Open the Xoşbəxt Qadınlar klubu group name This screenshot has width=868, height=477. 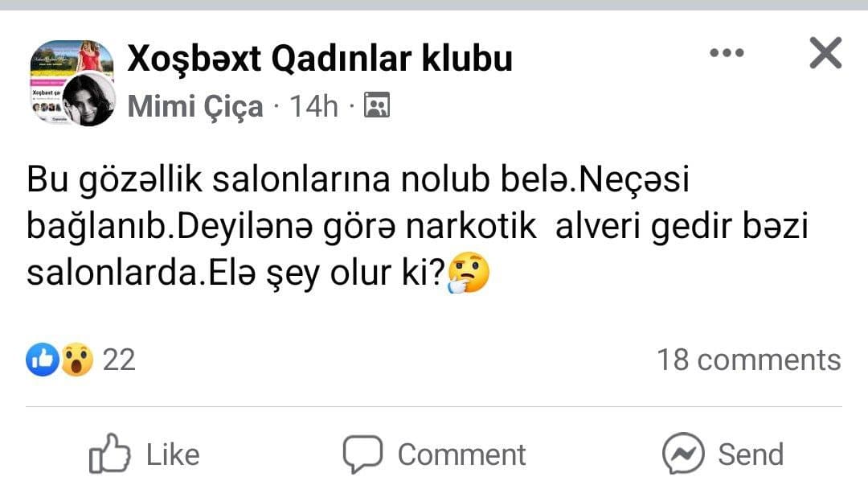pyautogui.click(x=320, y=58)
